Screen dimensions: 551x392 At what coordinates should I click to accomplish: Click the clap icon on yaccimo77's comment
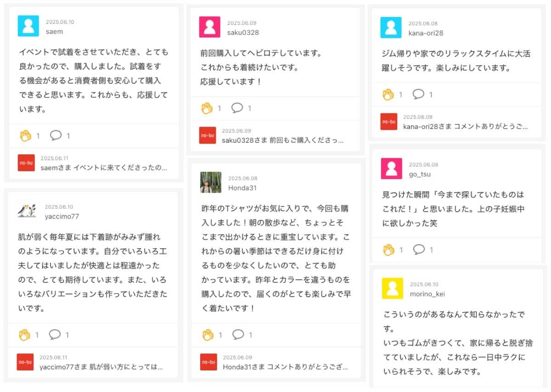tap(25, 335)
